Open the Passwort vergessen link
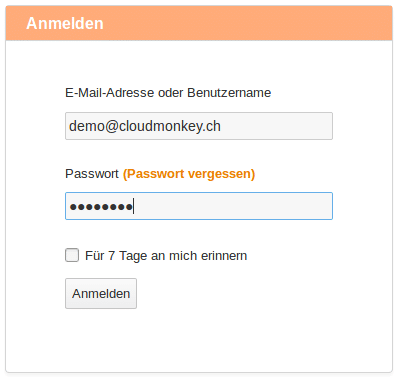Viewport: 399px width, 379px height. point(189,174)
